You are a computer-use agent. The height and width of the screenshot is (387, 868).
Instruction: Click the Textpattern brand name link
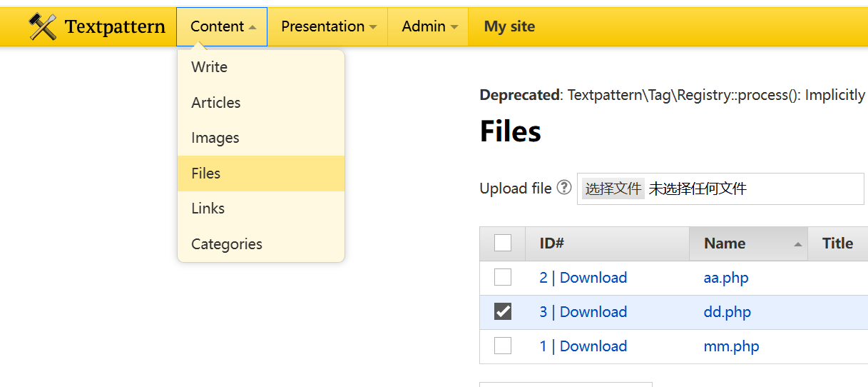pyautogui.click(x=115, y=27)
